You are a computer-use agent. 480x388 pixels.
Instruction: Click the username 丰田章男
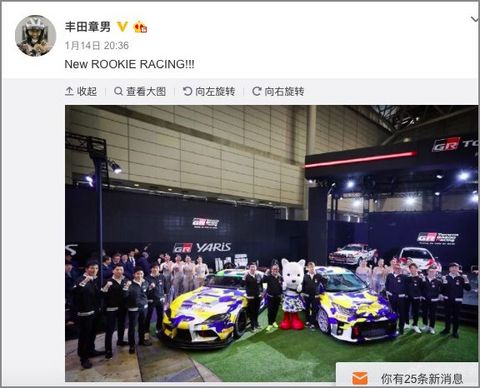87,27
